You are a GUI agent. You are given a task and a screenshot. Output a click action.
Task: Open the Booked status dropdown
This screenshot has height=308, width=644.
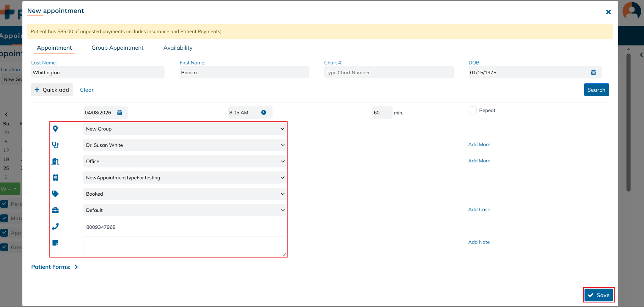coord(184,194)
